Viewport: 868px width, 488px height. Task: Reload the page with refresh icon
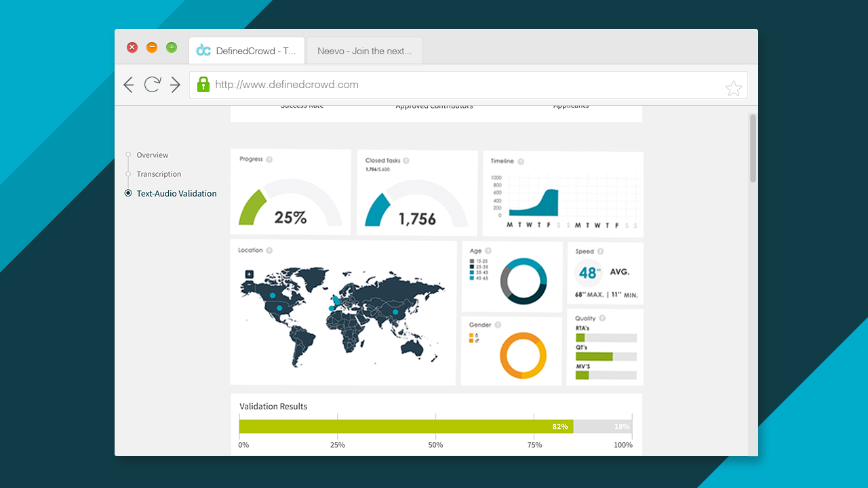(x=152, y=85)
